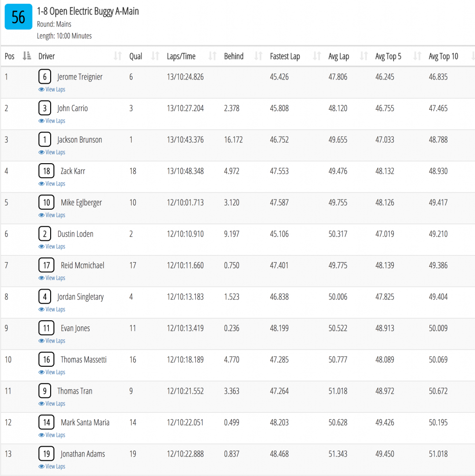Sort table by Pos column icon
The image size is (475, 476).
(26, 56)
